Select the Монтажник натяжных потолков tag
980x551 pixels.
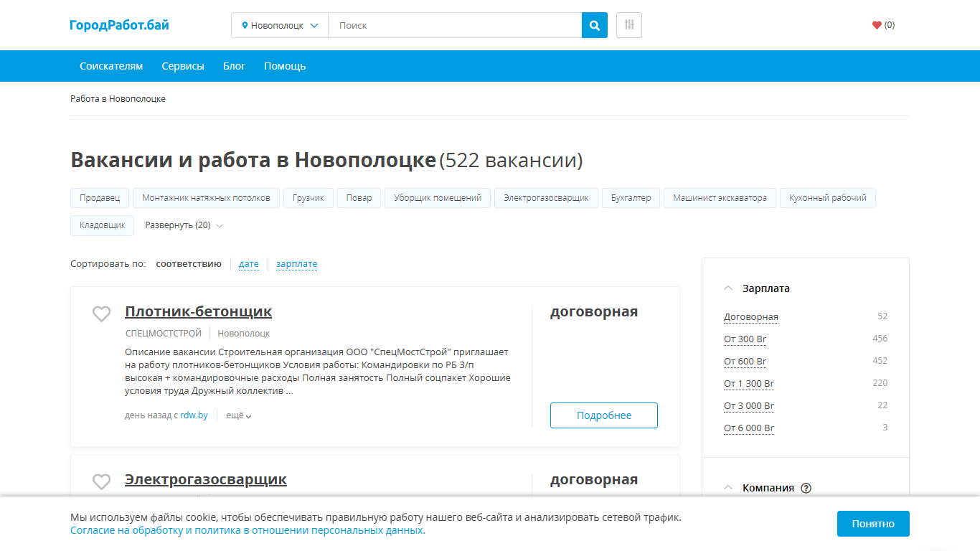pos(206,198)
